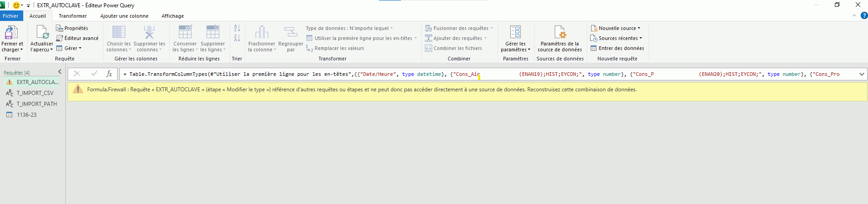The width and height of the screenshot is (868, 204).
Task: Click the Choisir les colonnes icon
Action: tap(118, 33)
